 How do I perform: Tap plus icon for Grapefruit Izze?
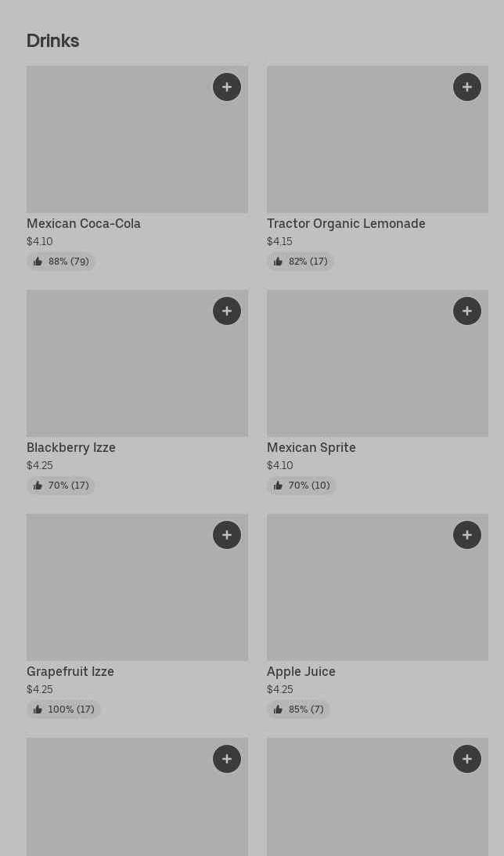227,535
